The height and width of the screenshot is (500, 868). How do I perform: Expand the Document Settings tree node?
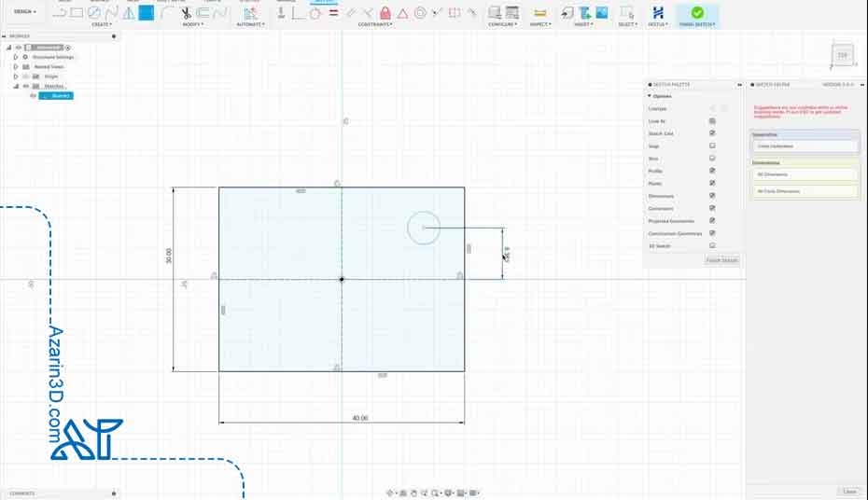click(16, 57)
